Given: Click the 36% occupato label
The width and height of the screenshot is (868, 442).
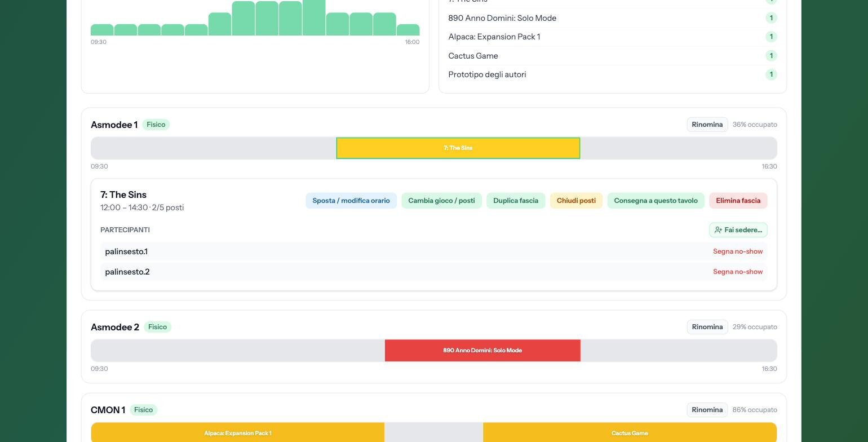Looking at the screenshot, I should click(755, 125).
